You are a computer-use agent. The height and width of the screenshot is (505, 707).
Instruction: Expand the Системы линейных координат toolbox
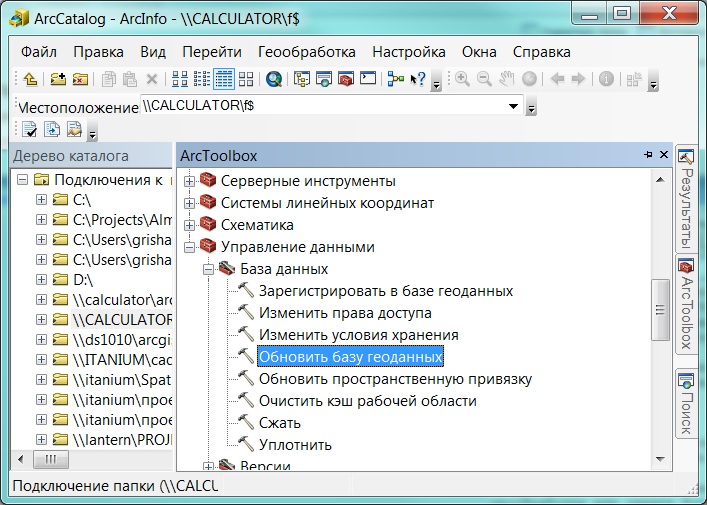[189, 203]
